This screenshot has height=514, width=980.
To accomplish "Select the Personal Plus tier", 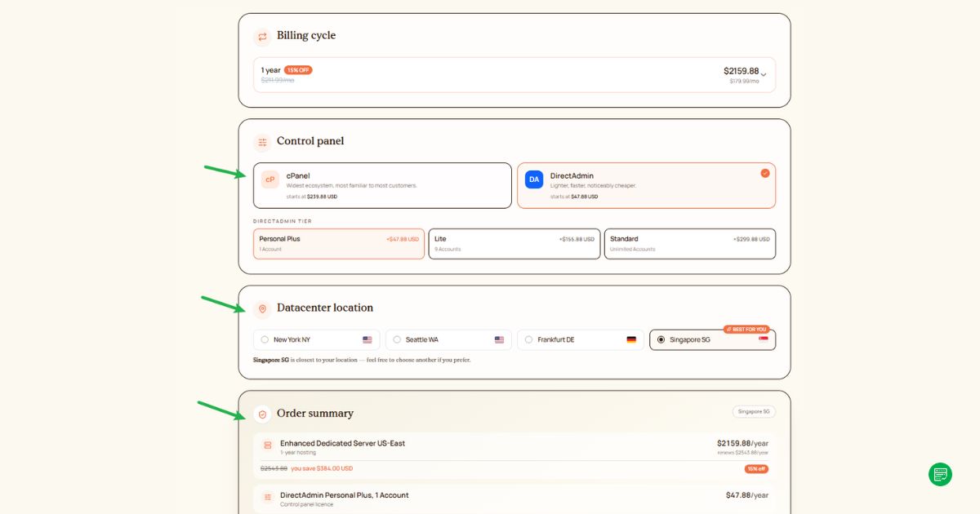I will tap(339, 244).
